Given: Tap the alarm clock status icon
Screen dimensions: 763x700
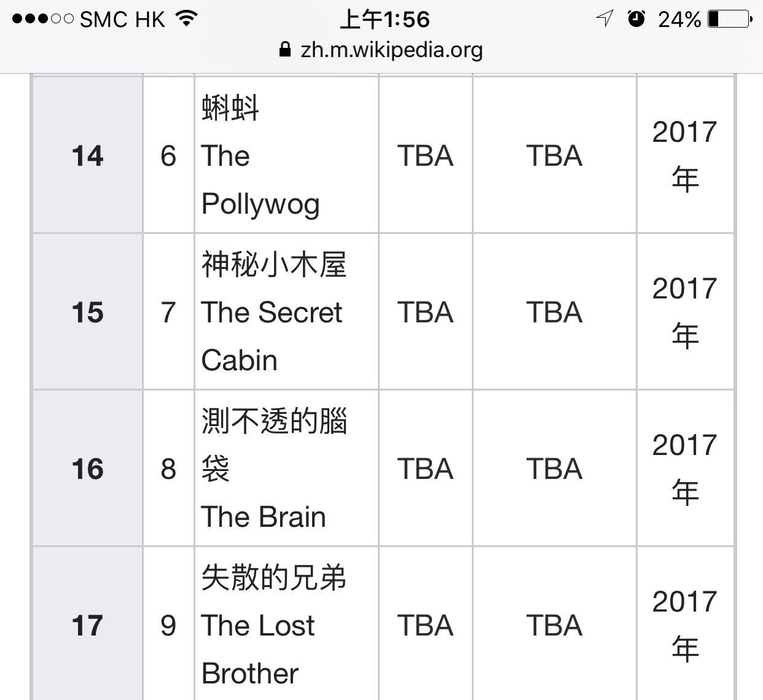Looking at the screenshot, I should point(636,19).
